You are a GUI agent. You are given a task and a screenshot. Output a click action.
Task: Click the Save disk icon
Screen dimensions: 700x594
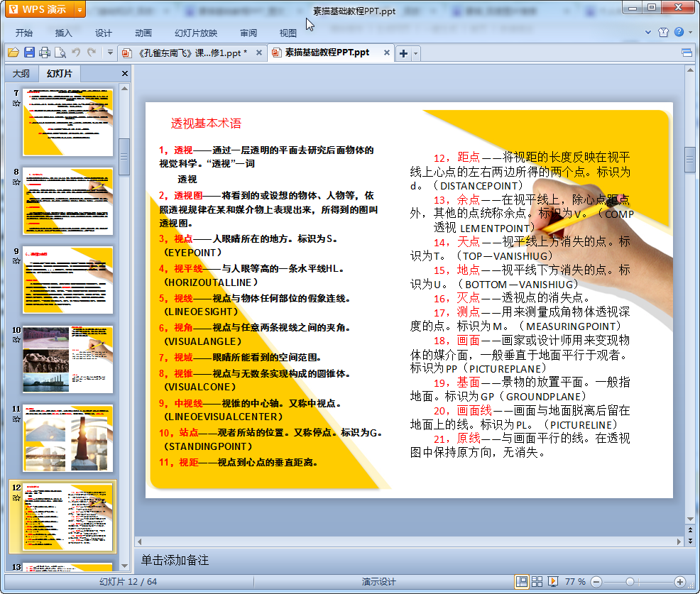29,53
